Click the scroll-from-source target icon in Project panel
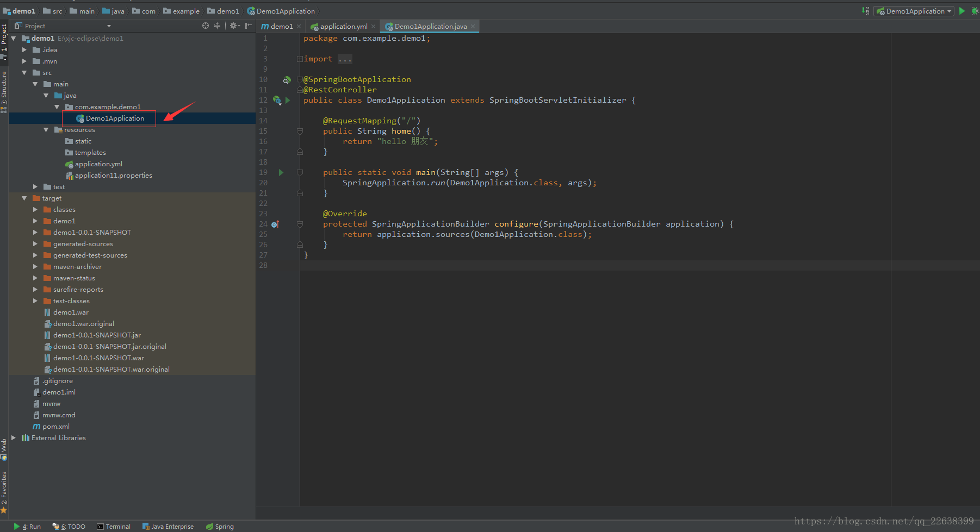The image size is (980, 532). tap(206, 26)
